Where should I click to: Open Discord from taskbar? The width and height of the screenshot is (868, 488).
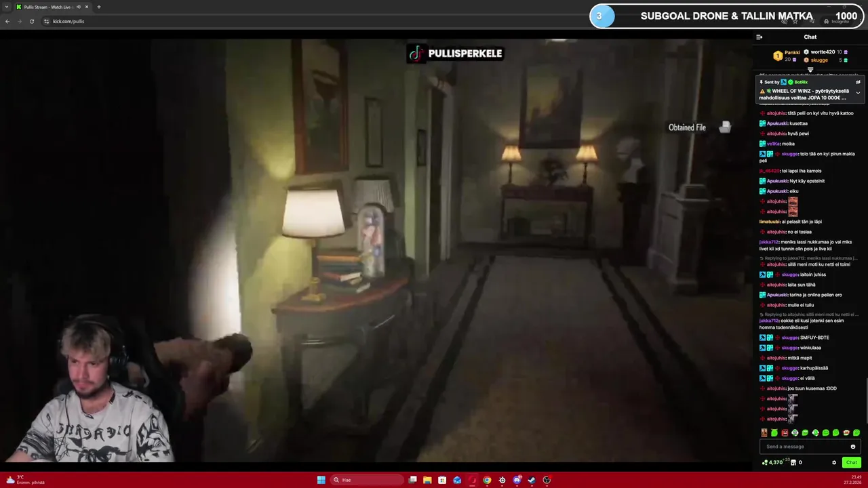pos(517,480)
